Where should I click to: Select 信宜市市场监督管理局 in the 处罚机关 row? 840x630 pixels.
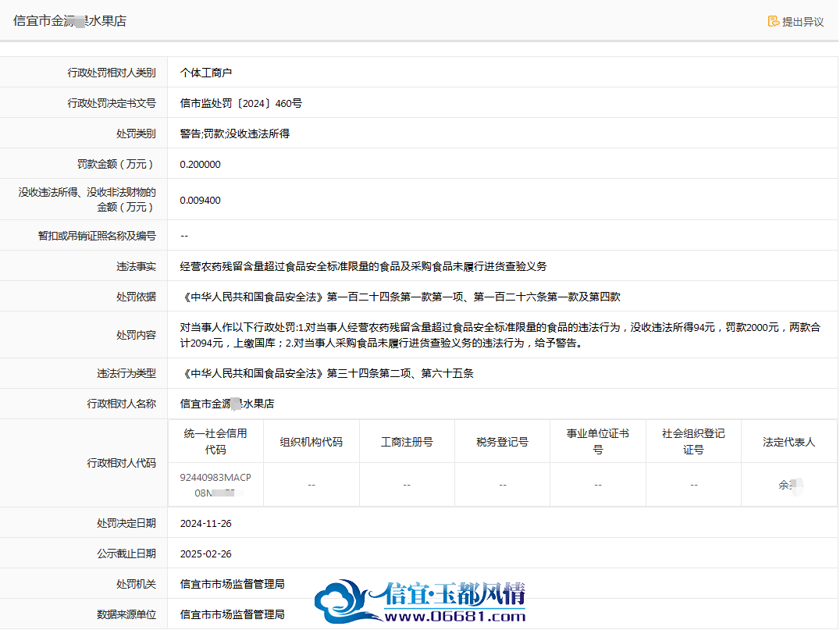tap(233, 585)
